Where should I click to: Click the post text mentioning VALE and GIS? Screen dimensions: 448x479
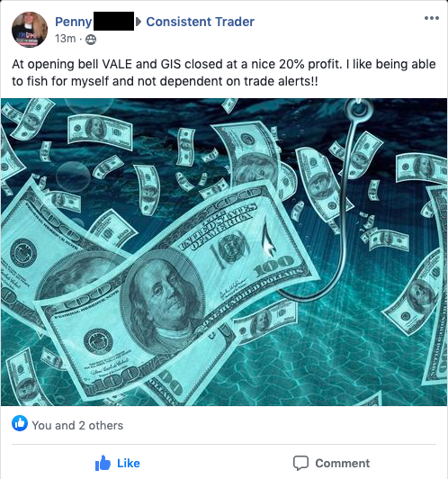click(x=224, y=73)
